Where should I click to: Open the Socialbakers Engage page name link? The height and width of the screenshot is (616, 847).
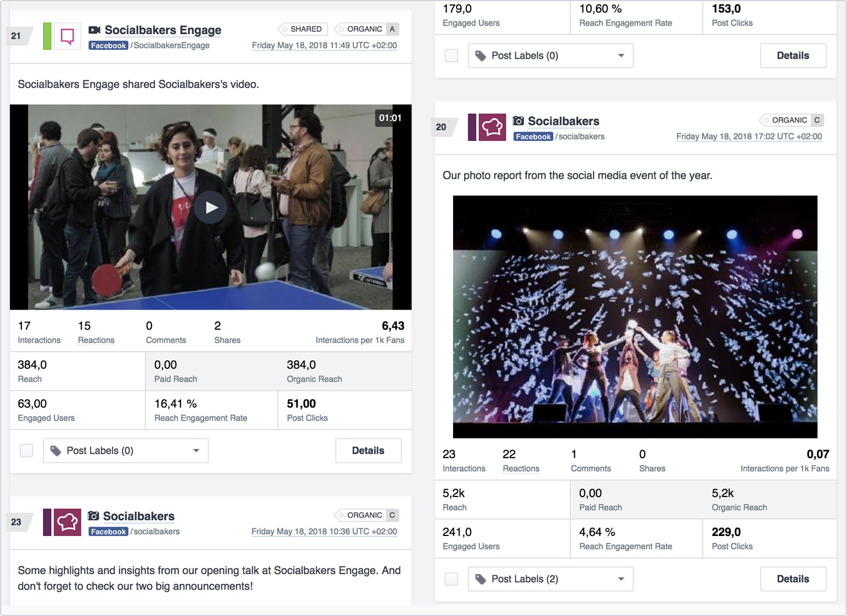pyautogui.click(x=163, y=30)
